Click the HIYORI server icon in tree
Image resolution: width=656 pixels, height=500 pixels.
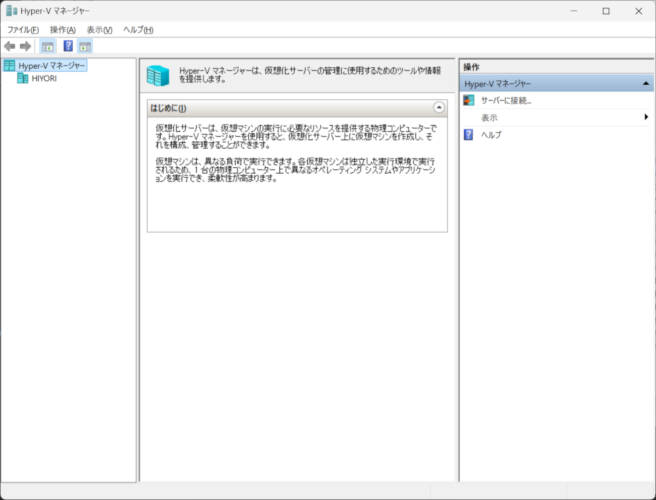[x=22, y=78]
